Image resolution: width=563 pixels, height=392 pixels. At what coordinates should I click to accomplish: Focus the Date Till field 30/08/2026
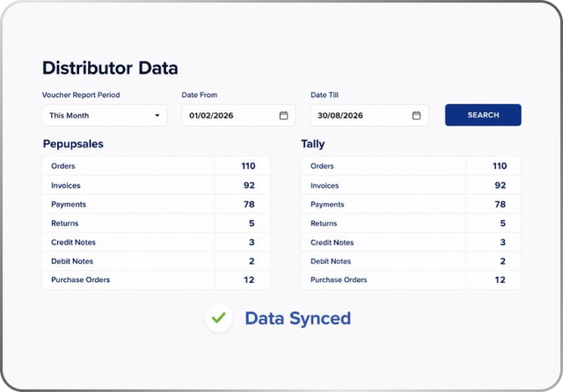coord(369,115)
